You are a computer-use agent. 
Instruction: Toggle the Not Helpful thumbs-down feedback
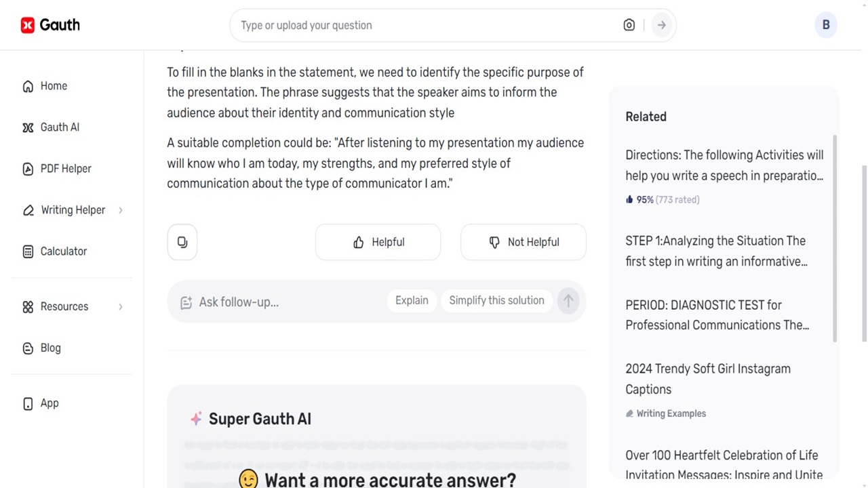point(523,242)
